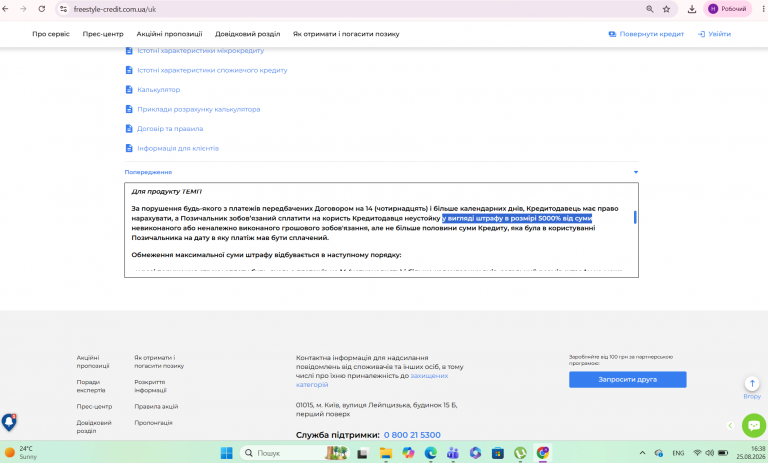Viewport: 768px width, 463px height.
Task: Click the Запросити друга button
Action: click(x=627, y=379)
